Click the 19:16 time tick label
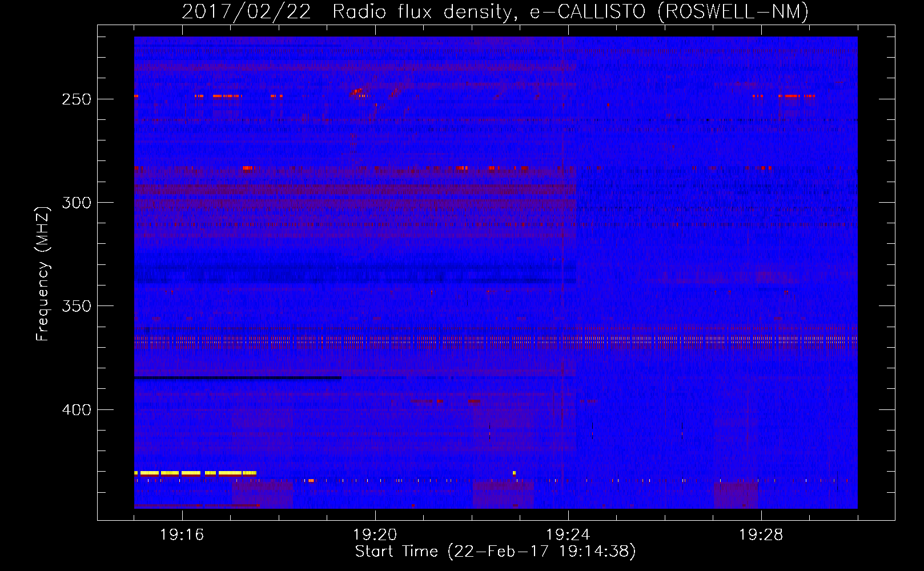This screenshot has width=924, height=571. point(182,535)
